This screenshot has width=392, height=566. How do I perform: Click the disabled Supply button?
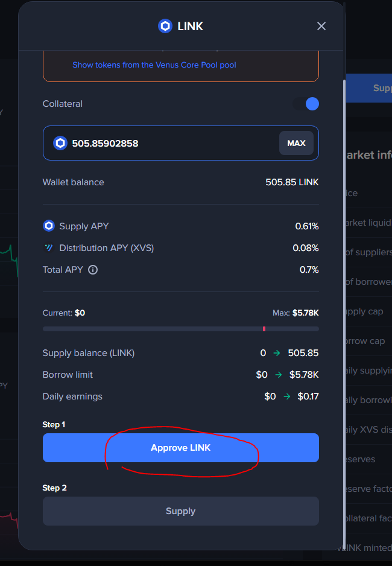181,511
